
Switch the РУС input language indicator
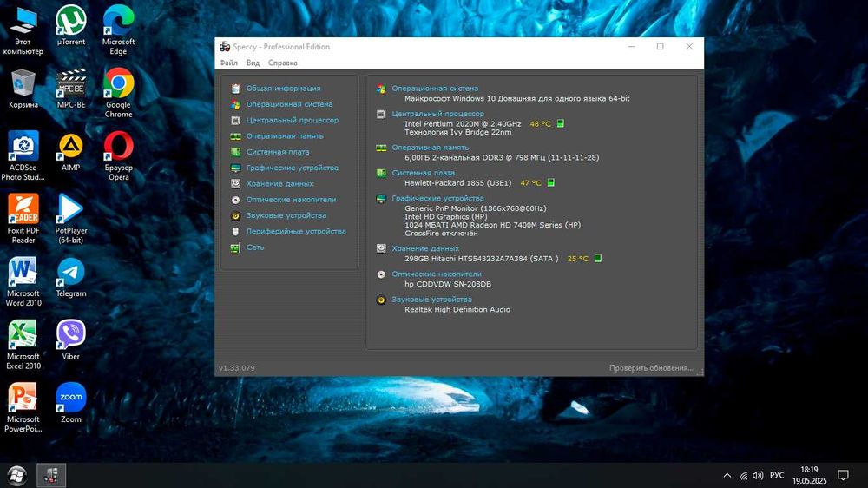[777, 475]
